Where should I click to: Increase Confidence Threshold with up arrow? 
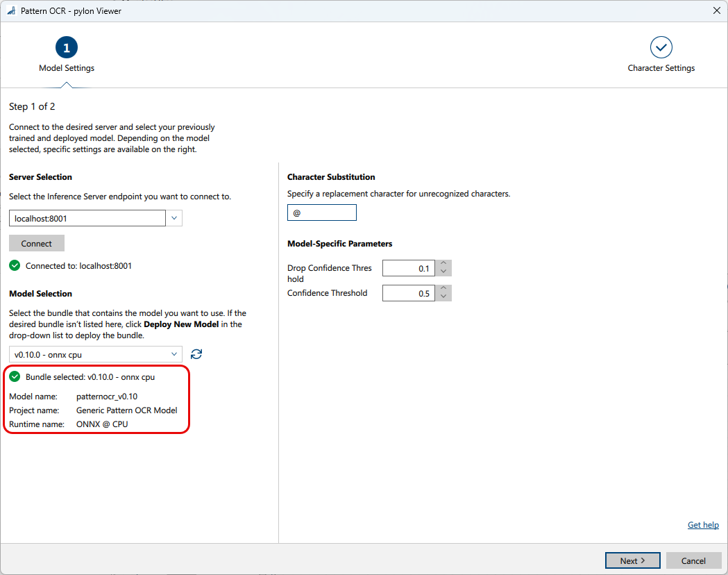click(x=443, y=289)
